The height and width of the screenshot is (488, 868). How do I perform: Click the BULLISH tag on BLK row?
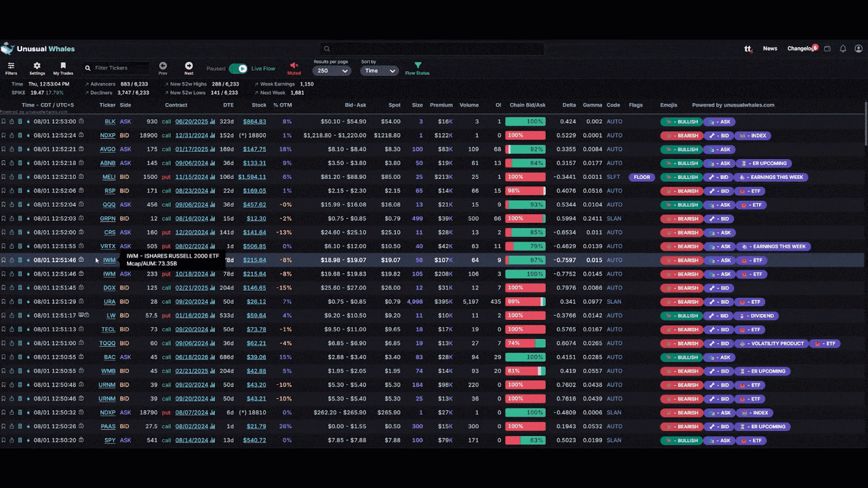(681, 122)
